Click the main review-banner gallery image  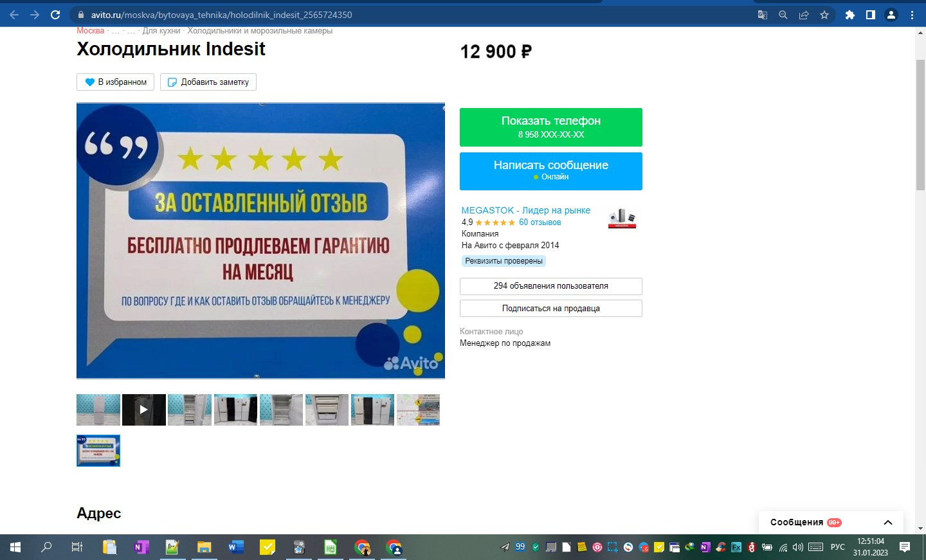tap(260, 241)
